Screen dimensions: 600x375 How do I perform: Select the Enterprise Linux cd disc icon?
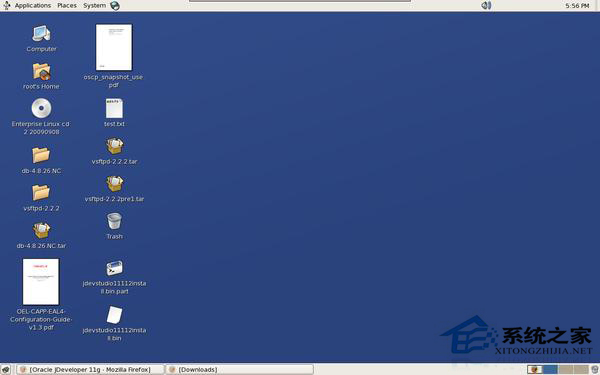(x=41, y=108)
